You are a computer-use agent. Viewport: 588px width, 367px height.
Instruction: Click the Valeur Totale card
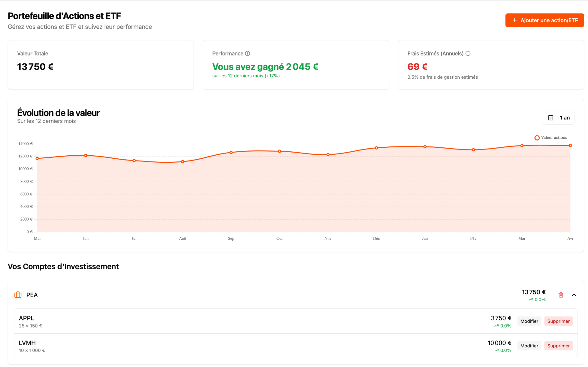pos(100,65)
